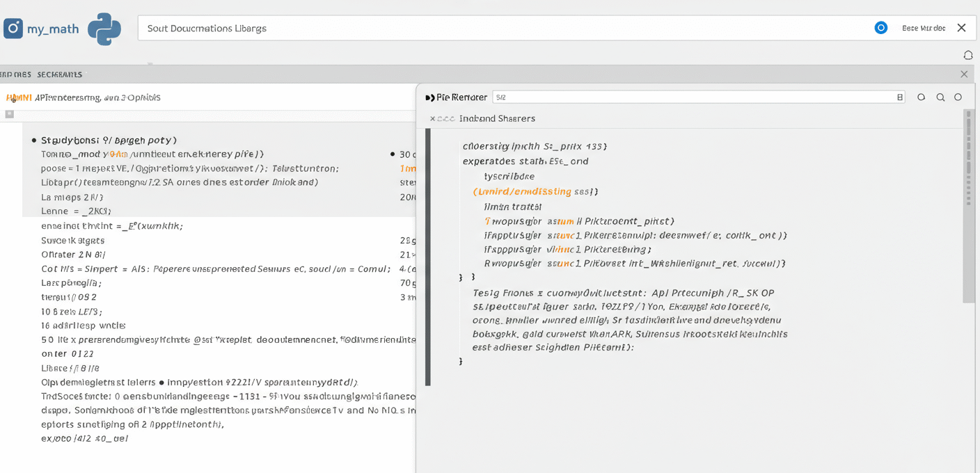Click the small gray square under HMNI heading
This screenshot has height=473, width=980.
tap(10, 114)
